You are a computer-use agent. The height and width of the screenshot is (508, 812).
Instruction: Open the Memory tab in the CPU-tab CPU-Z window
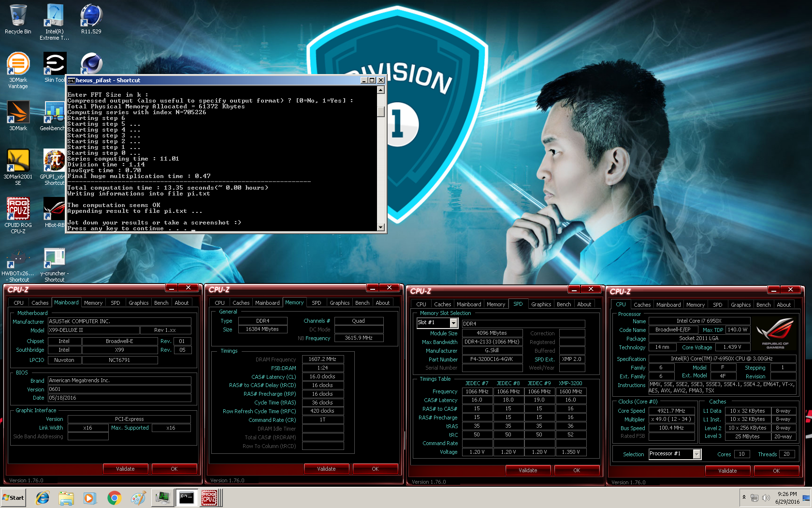[696, 305]
